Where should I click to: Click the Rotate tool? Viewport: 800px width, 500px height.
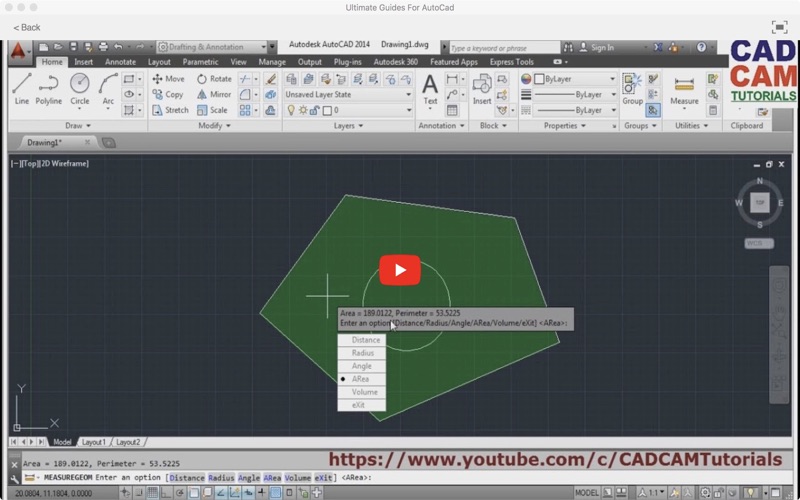214,79
